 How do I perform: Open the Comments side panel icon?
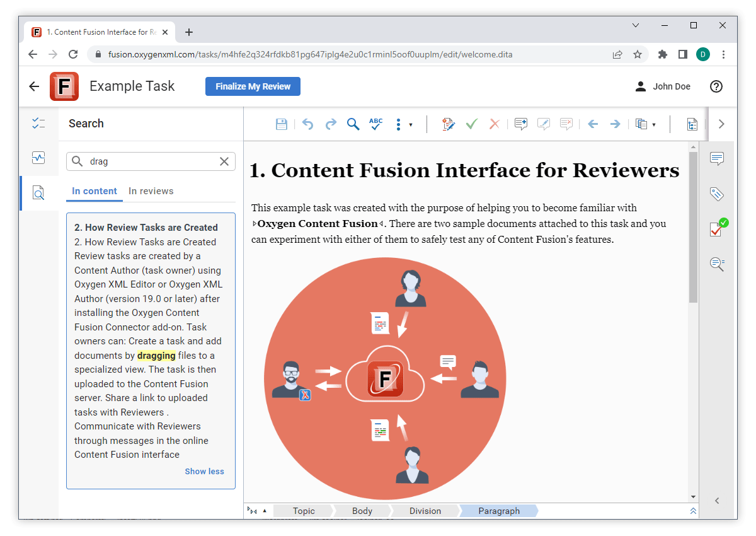tap(717, 159)
